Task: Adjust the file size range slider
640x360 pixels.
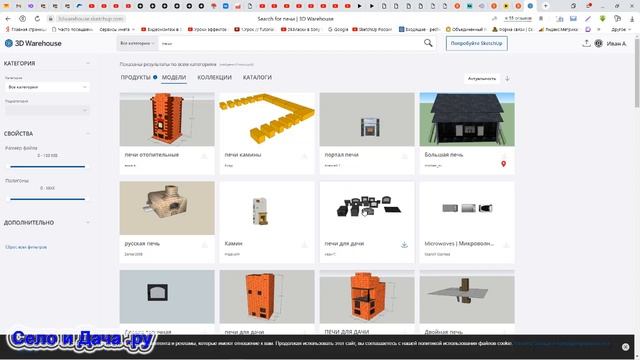Action: (x=47, y=167)
